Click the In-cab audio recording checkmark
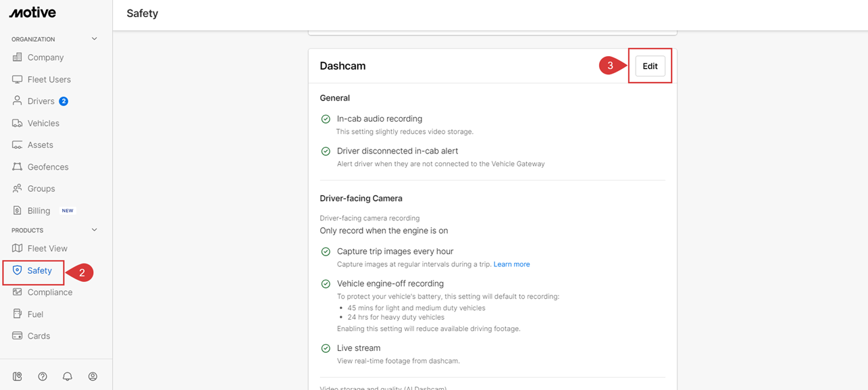The image size is (868, 390). 326,119
